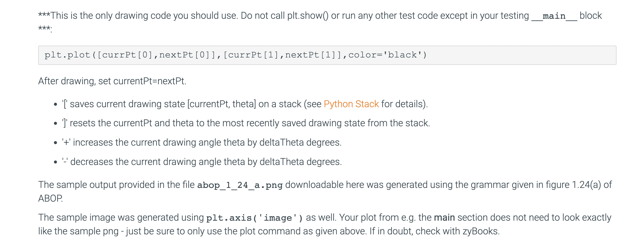Click the plt.plot code block
The image size is (644, 243).
(327, 55)
